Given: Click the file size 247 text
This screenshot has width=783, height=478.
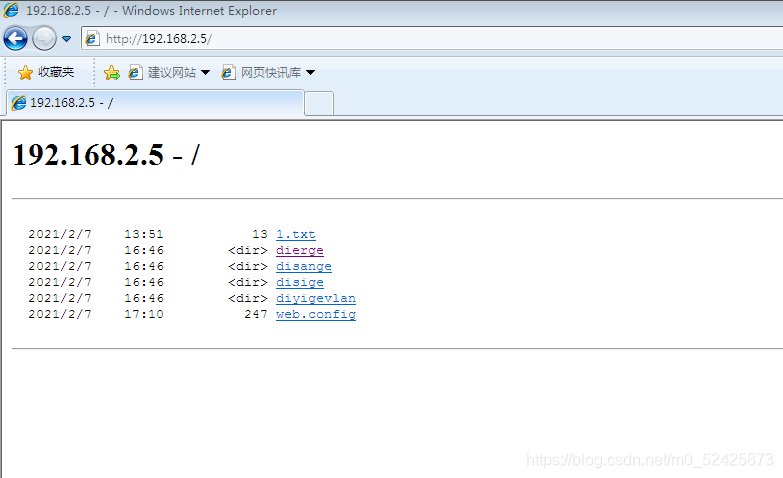Looking at the screenshot, I should coord(256,314).
